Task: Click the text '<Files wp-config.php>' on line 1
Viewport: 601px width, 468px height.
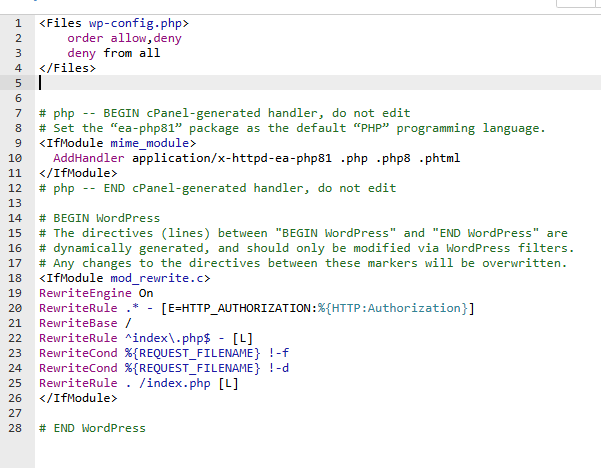Action: tap(114, 23)
